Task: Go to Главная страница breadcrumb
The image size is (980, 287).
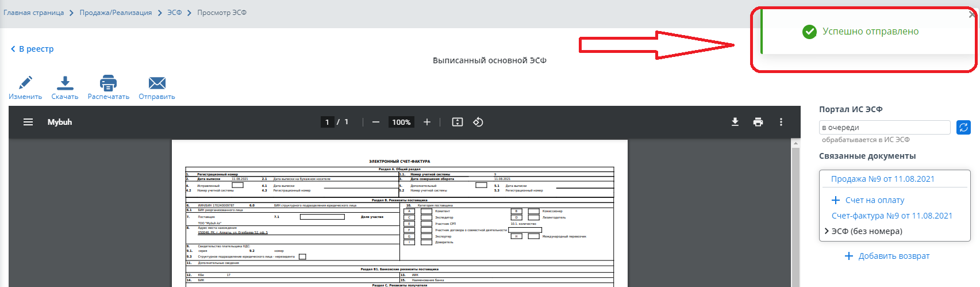Action: (x=34, y=13)
